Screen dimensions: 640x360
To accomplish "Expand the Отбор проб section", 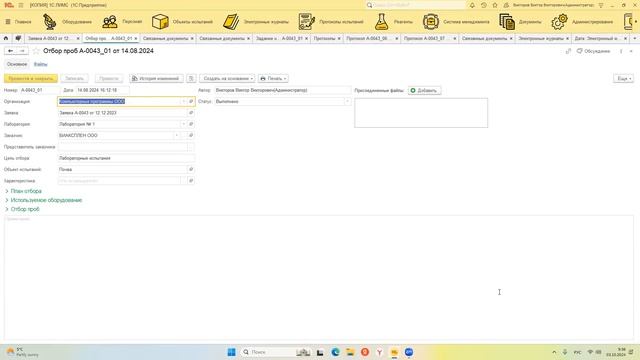I will click(22, 209).
